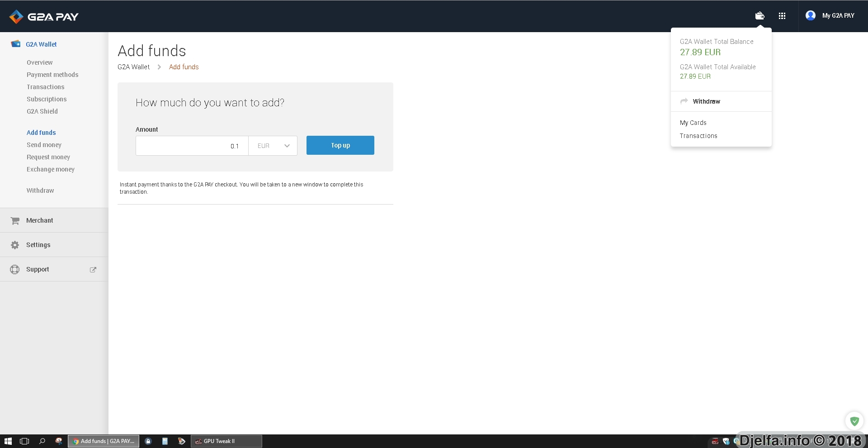Image resolution: width=868 pixels, height=448 pixels.
Task: Open Exchange money in the sidebar
Action: click(51, 169)
